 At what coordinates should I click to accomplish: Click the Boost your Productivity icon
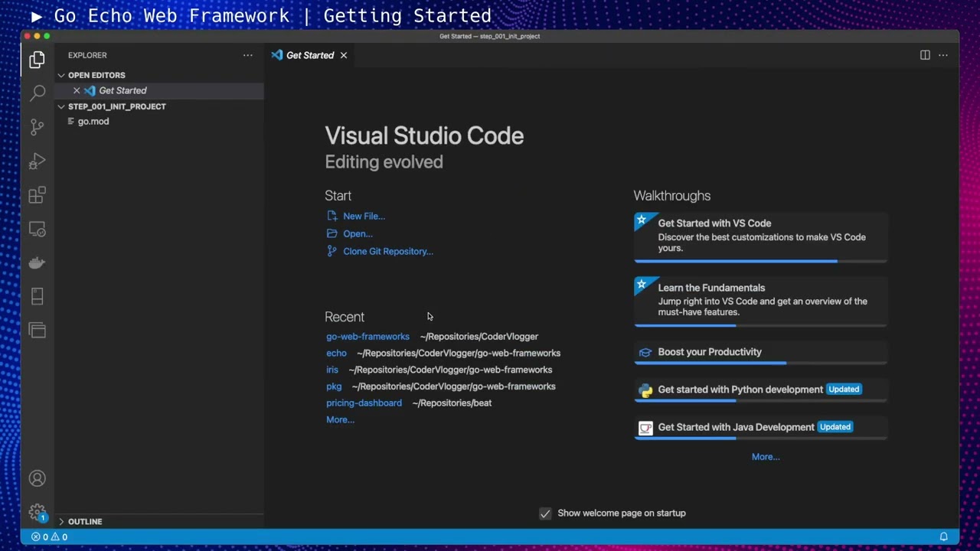click(x=645, y=352)
